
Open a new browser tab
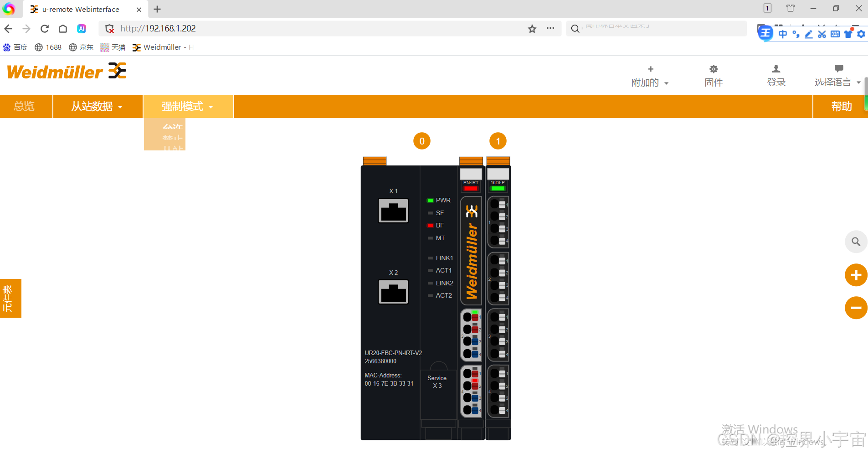click(x=157, y=9)
